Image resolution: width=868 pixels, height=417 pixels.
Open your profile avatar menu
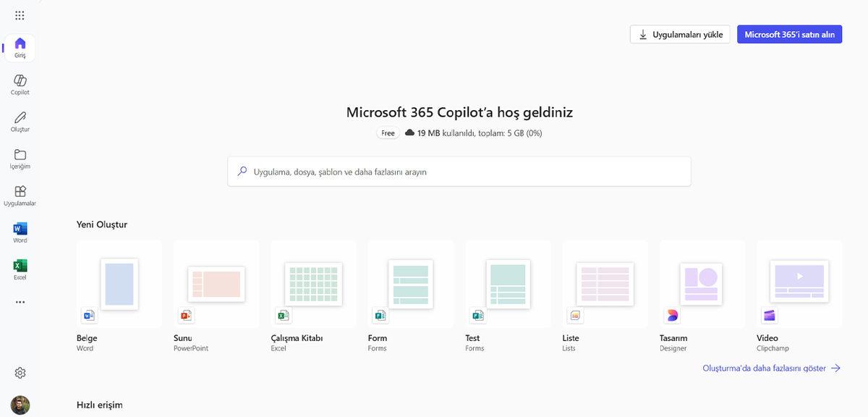pyautogui.click(x=20, y=403)
